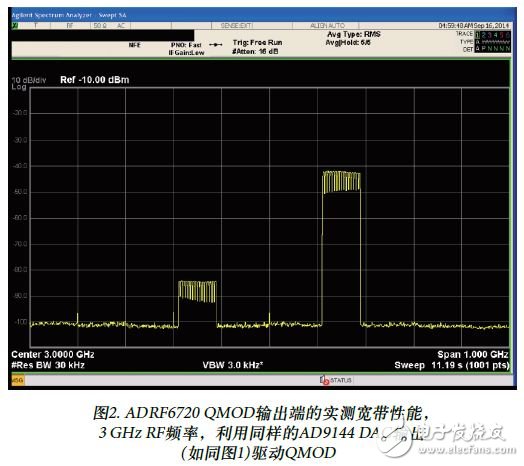Click the -100 y-axis label
Image resolution: width=524 pixels, height=466 pixels.
tap(20, 322)
